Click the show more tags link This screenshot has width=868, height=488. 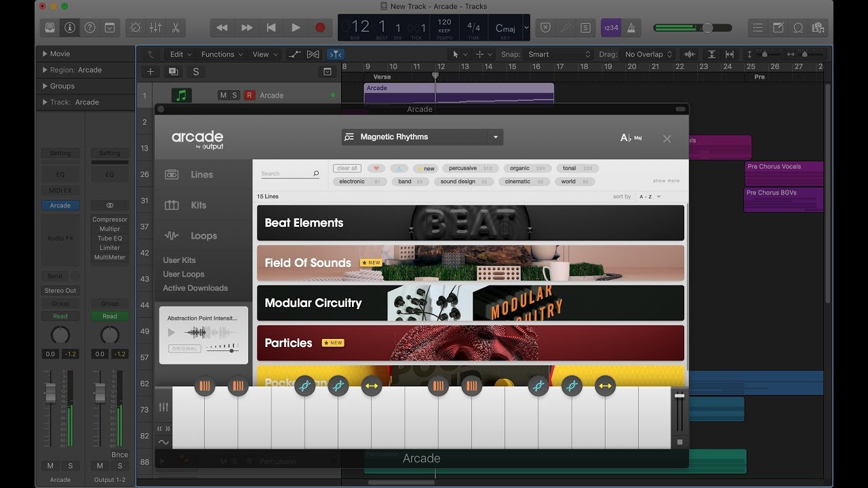click(666, 181)
